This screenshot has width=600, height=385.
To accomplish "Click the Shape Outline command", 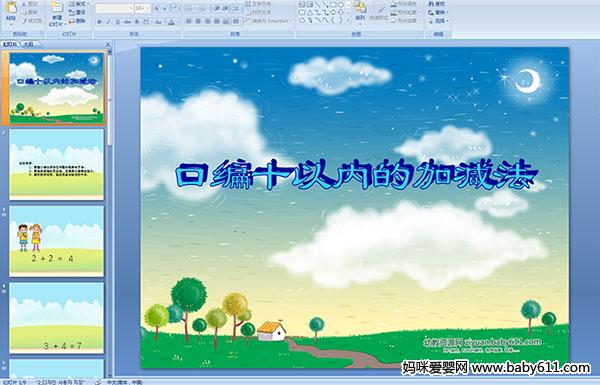I will tap(406, 12).
